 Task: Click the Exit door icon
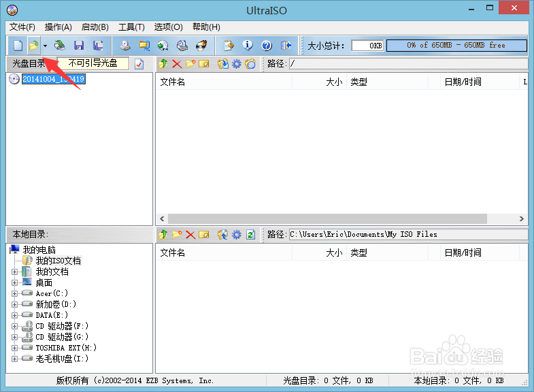(286, 46)
